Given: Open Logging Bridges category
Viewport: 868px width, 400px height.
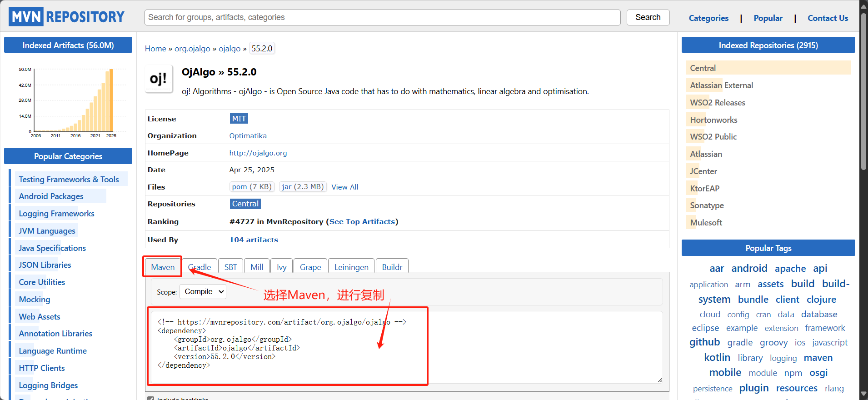Looking at the screenshot, I should click(48, 385).
